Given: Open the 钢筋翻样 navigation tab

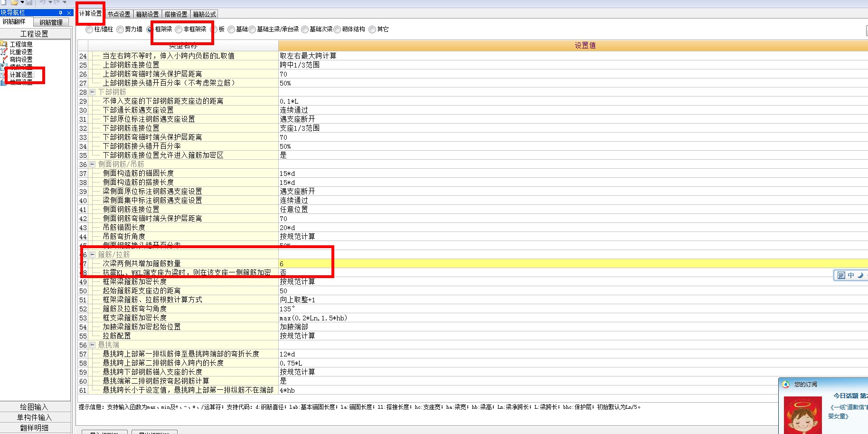Looking at the screenshot, I should 16,22.
